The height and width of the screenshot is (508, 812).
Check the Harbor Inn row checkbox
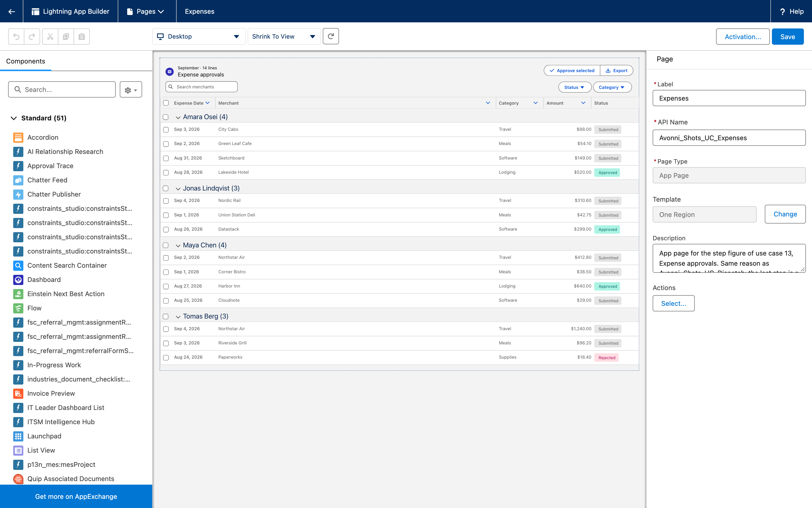tap(166, 286)
